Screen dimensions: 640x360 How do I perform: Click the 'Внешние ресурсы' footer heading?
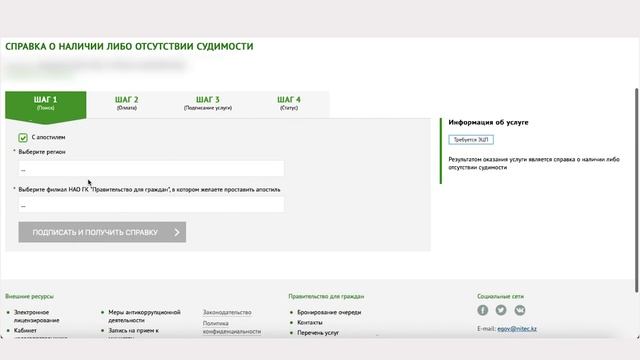pyautogui.click(x=29, y=296)
